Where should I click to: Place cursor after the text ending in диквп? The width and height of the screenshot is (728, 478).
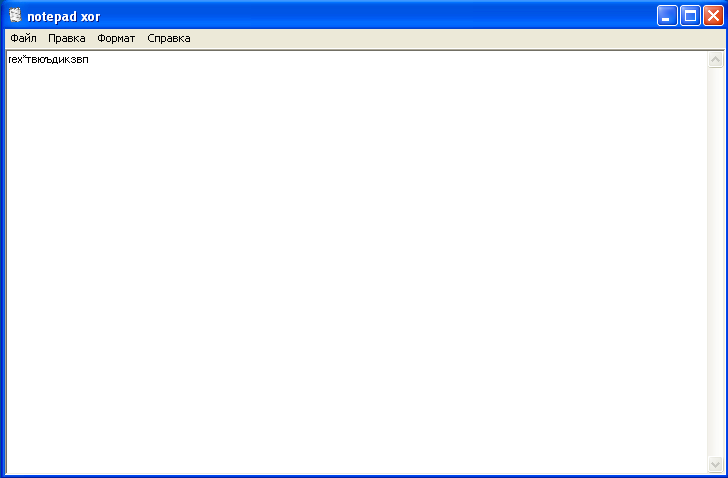tap(89, 60)
